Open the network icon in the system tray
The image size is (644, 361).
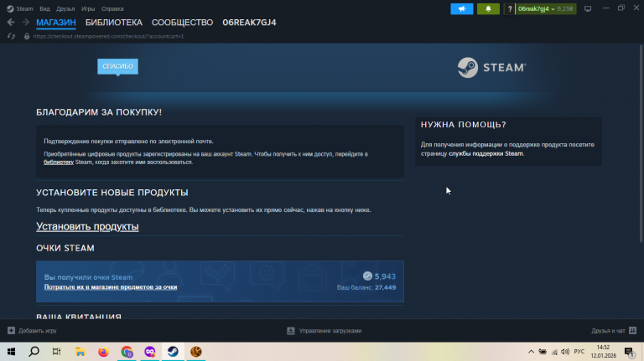coord(554,352)
